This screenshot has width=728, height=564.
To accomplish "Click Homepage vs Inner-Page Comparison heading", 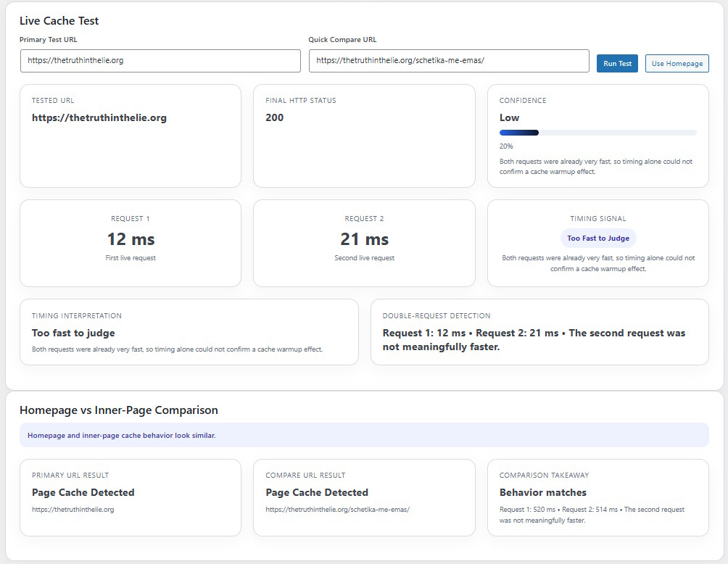I will (x=119, y=410).
